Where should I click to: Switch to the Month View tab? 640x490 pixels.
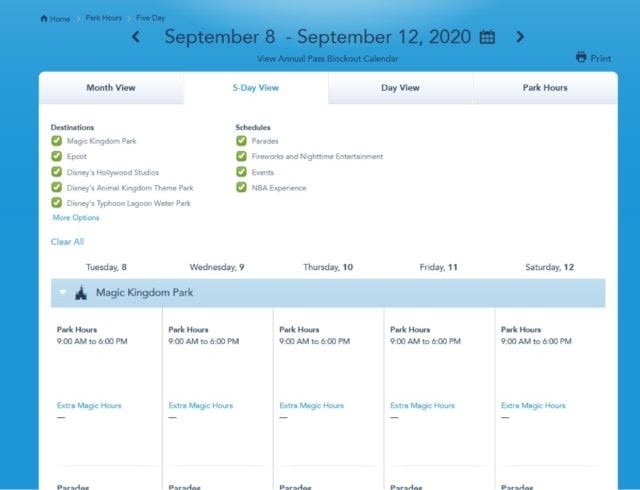pos(111,88)
